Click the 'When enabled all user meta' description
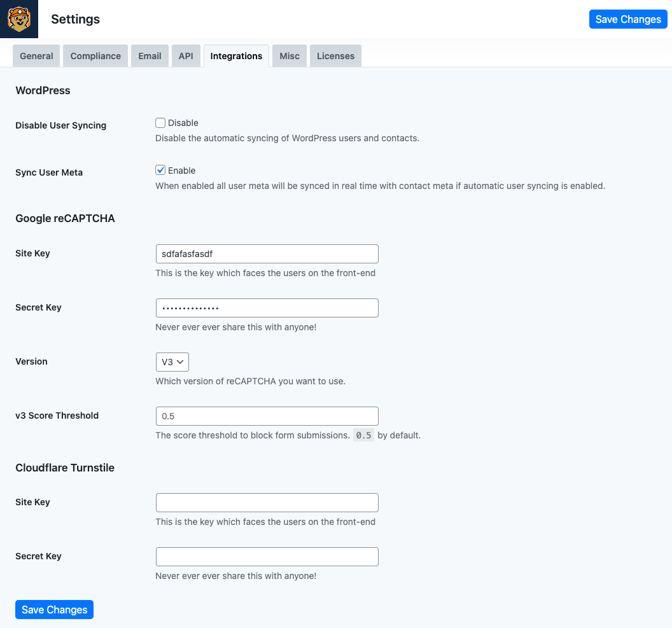 (380, 186)
